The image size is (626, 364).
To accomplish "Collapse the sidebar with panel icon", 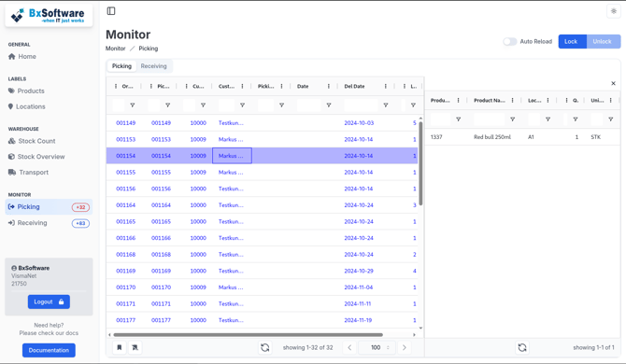I will tap(111, 11).
